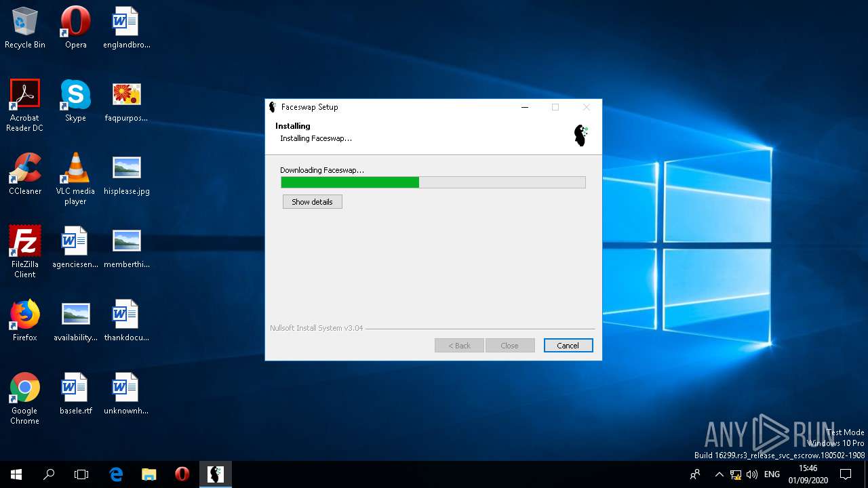The width and height of the screenshot is (868, 488).
Task: Open unknownh Word document
Action: pos(126,394)
